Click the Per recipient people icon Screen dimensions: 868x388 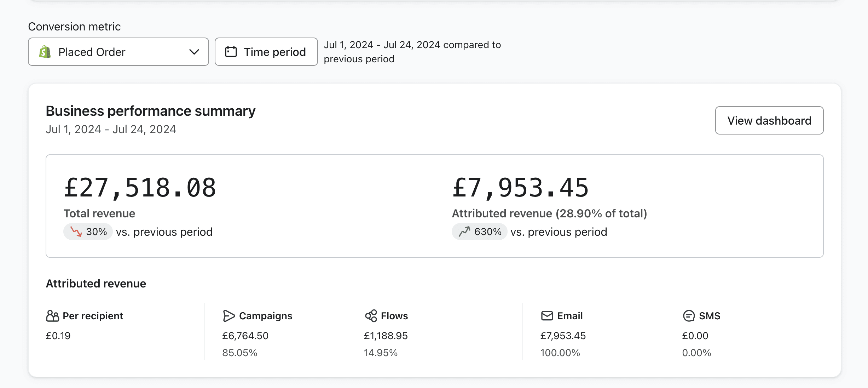pos(52,316)
